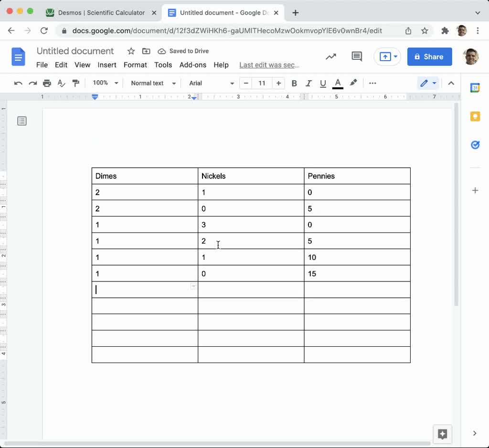Click the blue Share button
The image size is (489, 448).
(x=429, y=56)
